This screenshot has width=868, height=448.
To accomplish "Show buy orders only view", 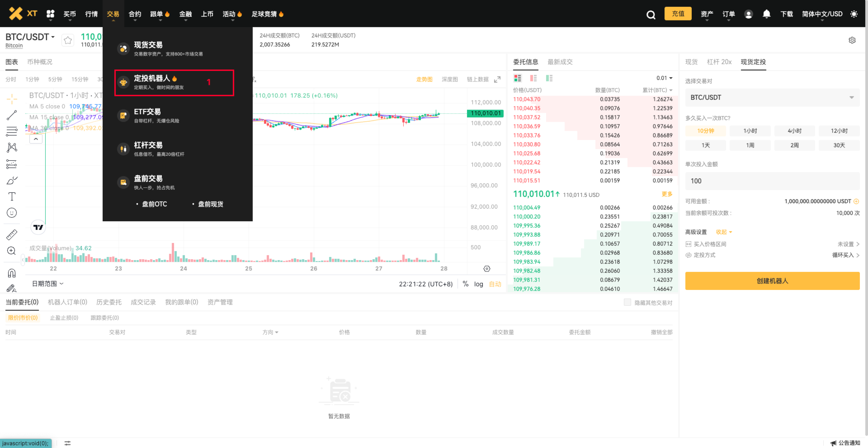I will coord(549,78).
